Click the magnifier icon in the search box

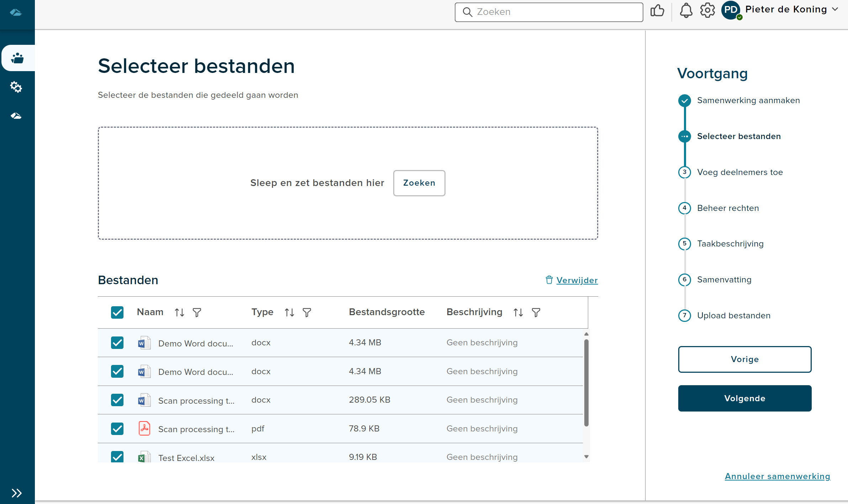[x=467, y=12]
